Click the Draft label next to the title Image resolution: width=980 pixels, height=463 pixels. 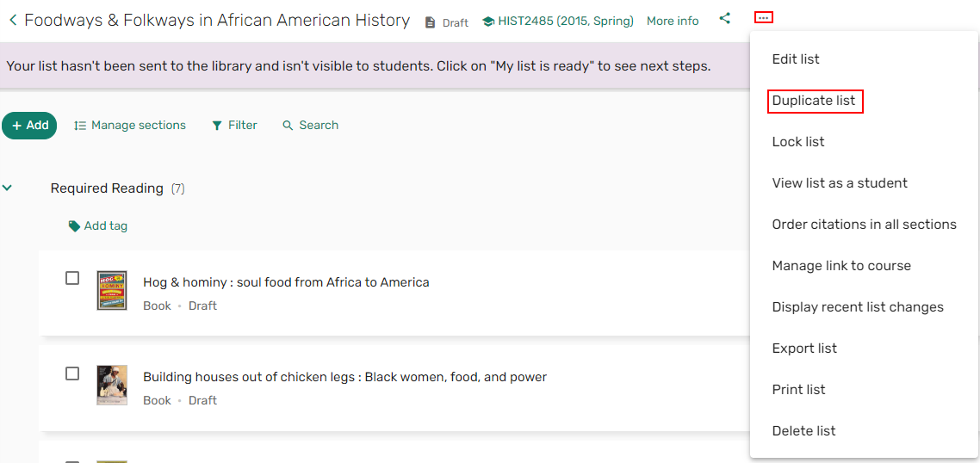(x=456, y=23)
